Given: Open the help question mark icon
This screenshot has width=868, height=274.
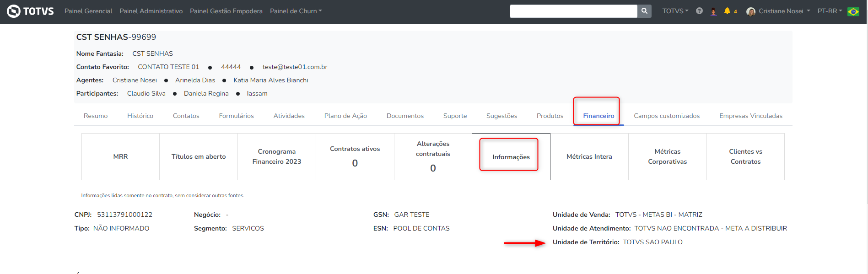Looking at the screenshot, I should (x=699, y=11).
